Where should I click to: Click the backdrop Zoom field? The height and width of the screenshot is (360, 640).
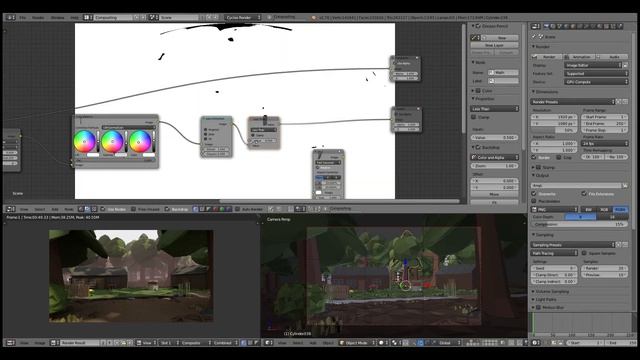494,166
